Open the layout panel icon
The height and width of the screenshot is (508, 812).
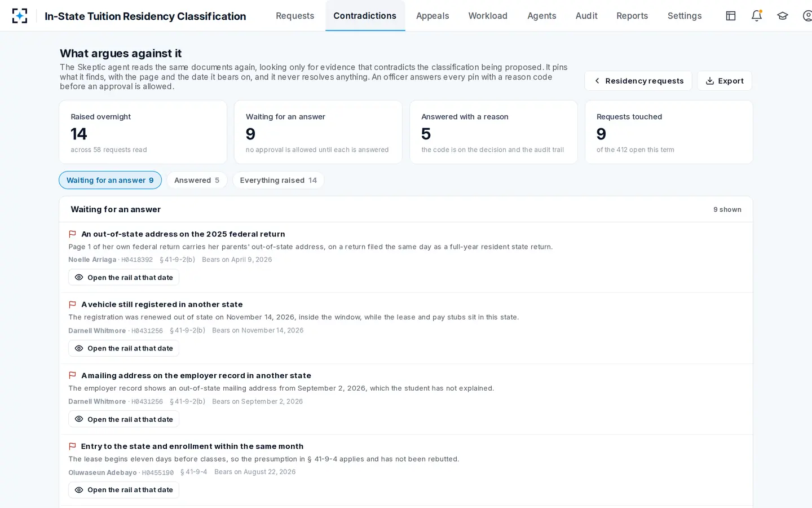click(731, 16)
